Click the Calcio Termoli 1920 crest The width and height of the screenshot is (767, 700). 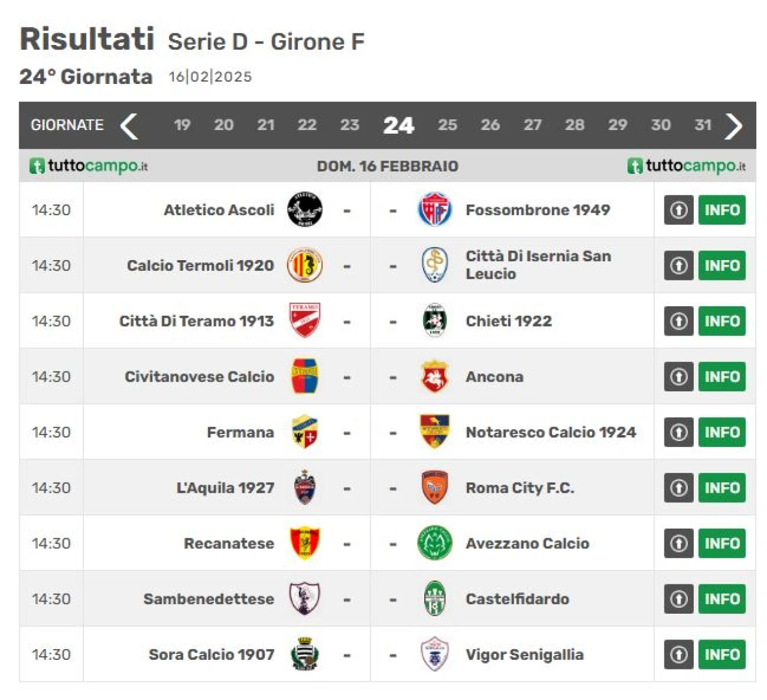pos(304,265)
